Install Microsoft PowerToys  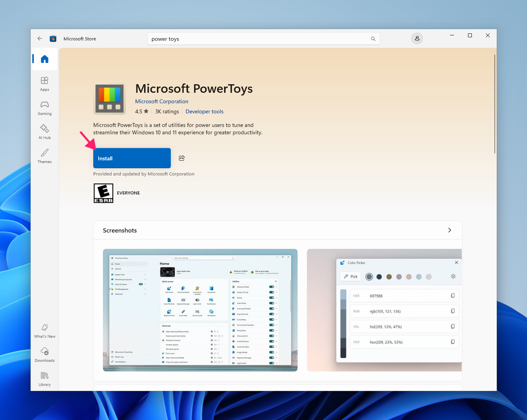click(x=132, y=158)
